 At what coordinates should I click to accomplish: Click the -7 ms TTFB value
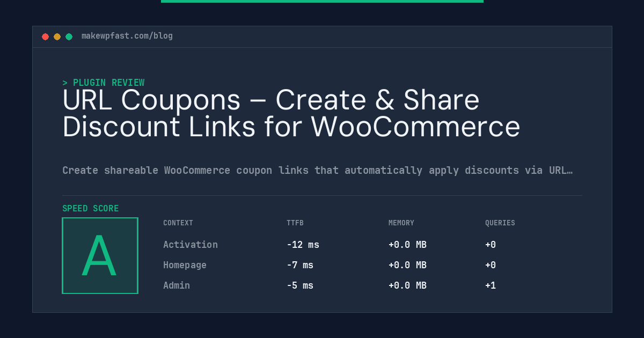click(x=300, y=265)
